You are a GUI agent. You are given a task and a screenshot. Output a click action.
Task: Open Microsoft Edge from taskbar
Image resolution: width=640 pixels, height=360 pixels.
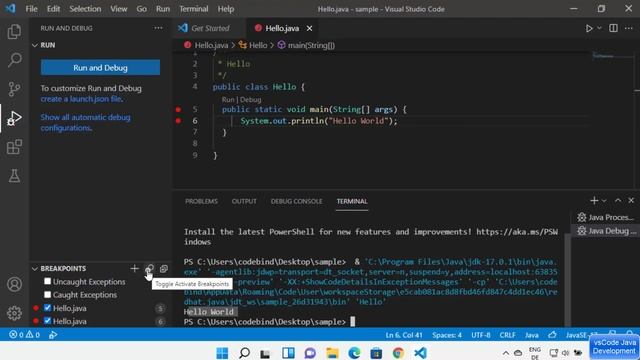point(354,353)
